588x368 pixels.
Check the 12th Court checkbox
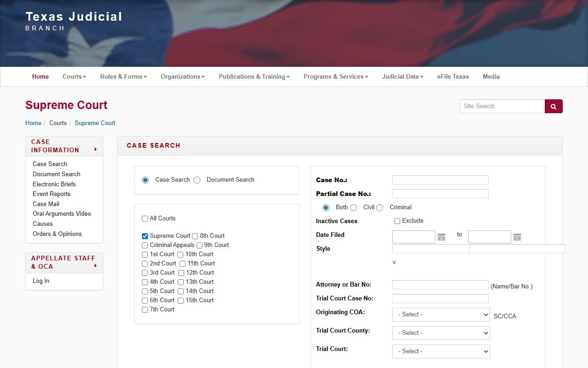pyautogui.click(x=181, y=273)
